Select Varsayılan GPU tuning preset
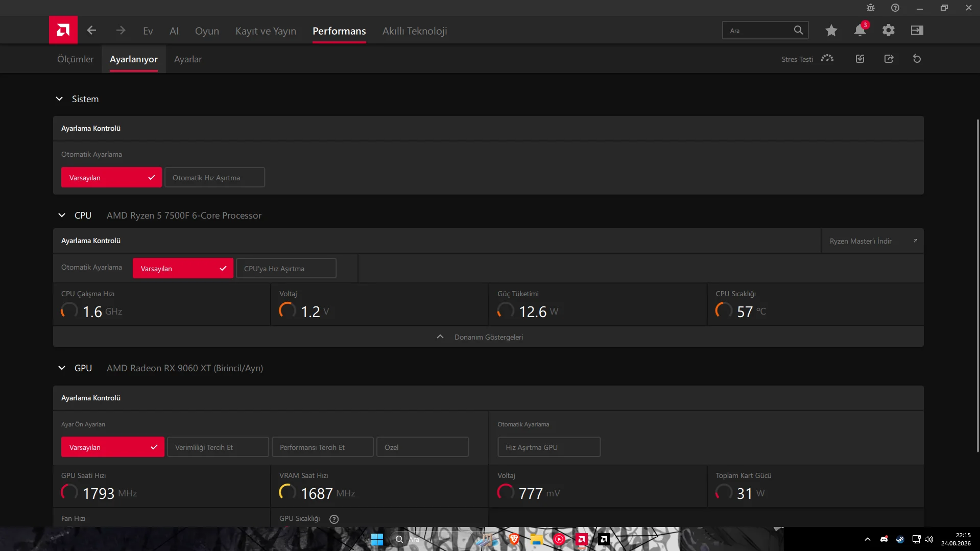 [113, 447]
